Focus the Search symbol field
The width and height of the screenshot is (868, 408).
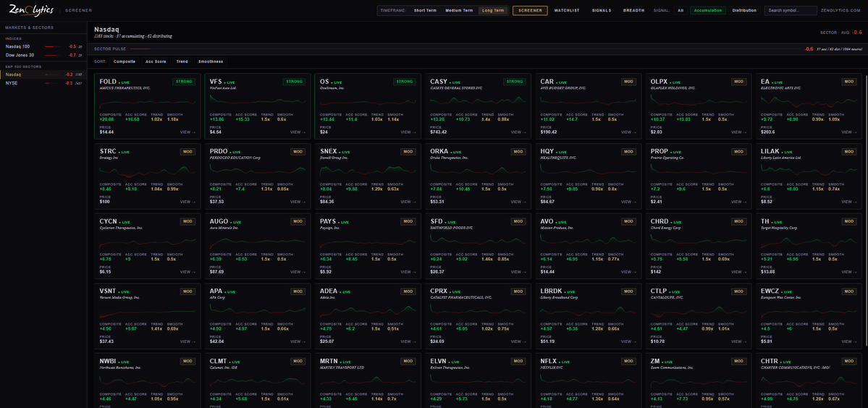click(x=791, y=11)
